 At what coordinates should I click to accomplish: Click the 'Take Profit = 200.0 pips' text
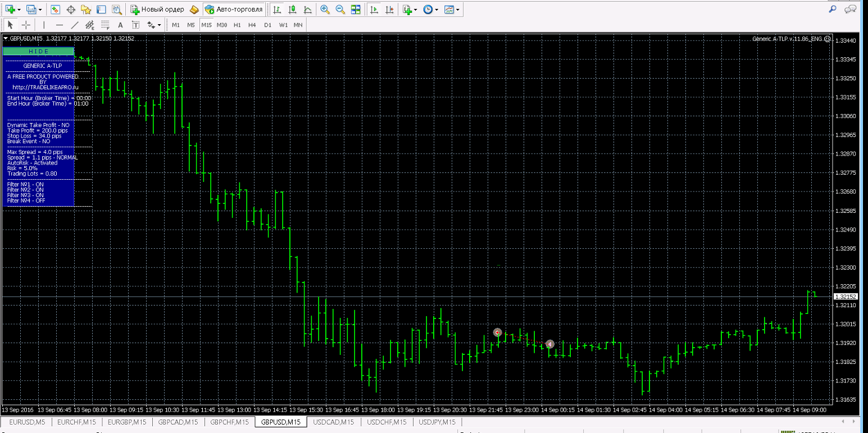37,130
